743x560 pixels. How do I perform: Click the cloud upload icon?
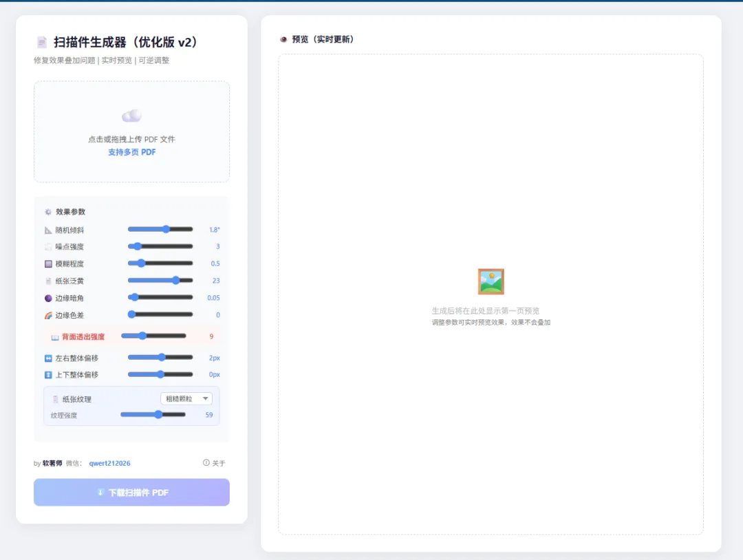pyautogui.click(x=131, y=116)
